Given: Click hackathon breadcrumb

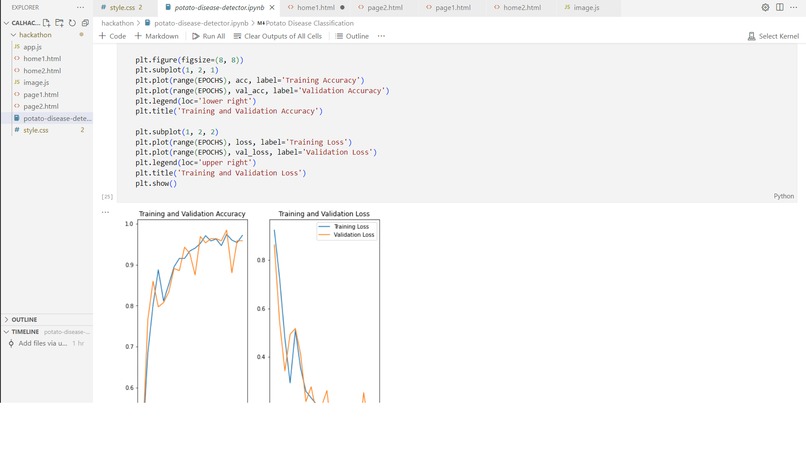Looking at the screenshot, I should (x=117, y=23).
